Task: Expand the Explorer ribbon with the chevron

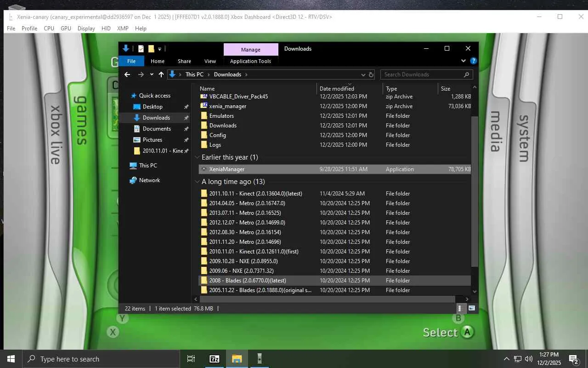Action: (x=464, y=61)
